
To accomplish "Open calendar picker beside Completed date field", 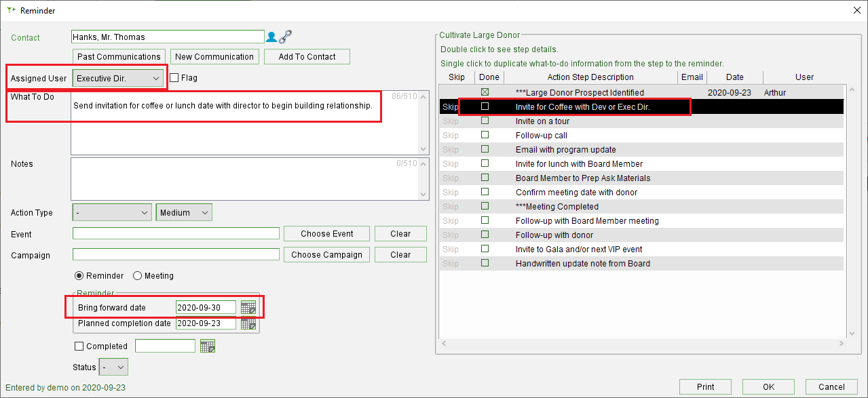I will [x=208, y=346].
